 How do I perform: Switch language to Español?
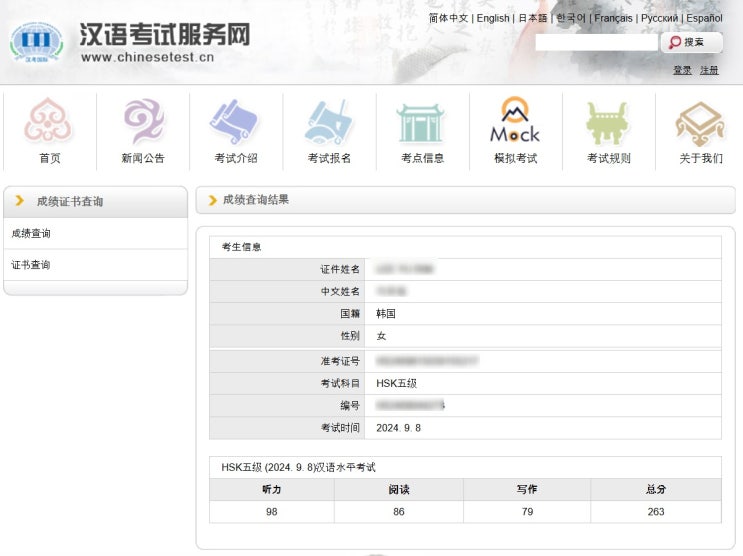(x=704, y=18)
